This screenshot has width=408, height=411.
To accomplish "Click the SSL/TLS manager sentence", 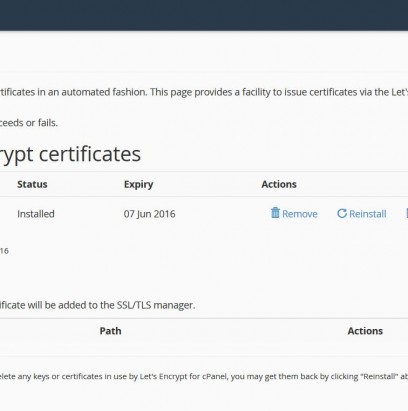I will [98, 305].
